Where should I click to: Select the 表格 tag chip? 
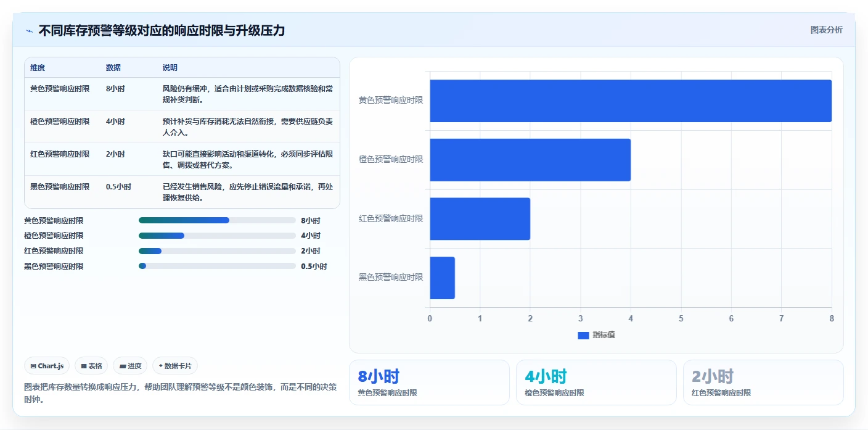(x=91, y=366)
